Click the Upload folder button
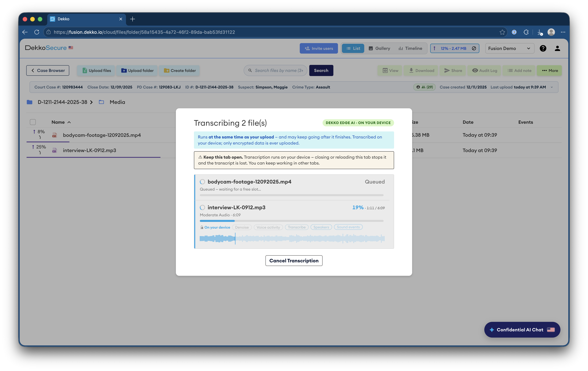The height and width of the screenshot is (371, 588). point(137,70)
